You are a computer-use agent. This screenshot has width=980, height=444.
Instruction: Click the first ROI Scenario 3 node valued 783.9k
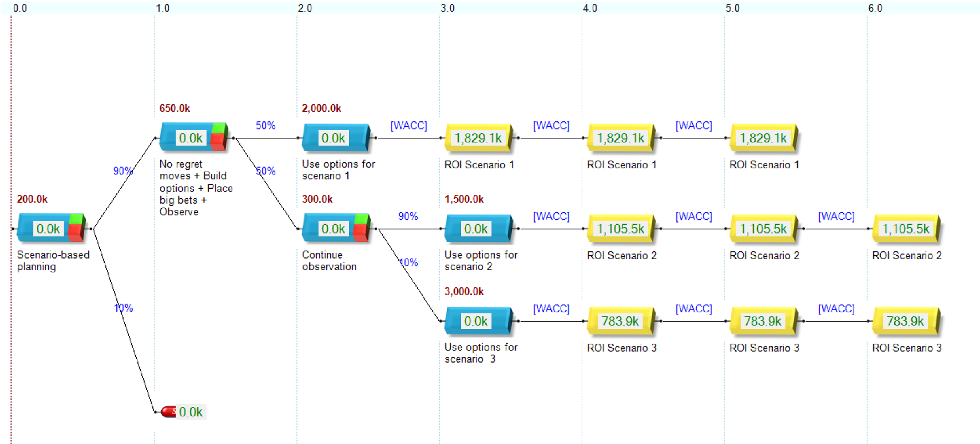620,321
